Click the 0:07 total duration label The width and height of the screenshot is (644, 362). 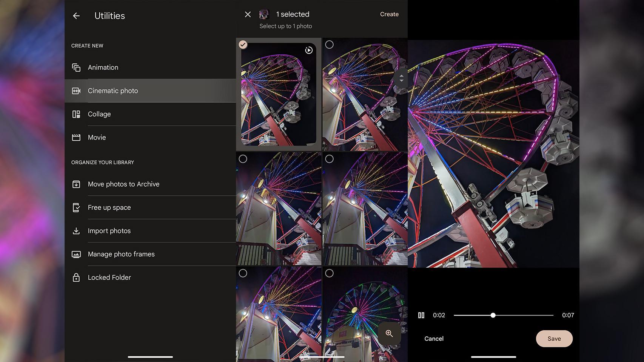(568, 315)
